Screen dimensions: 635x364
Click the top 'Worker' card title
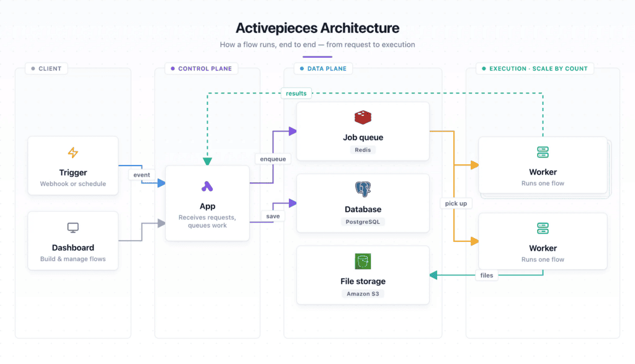(543, 172)
